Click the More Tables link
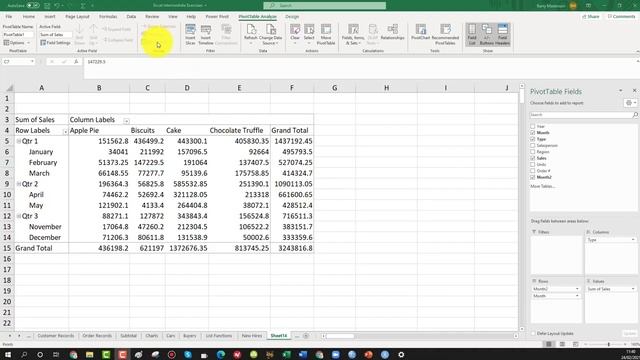This screenshot has width=640, height=360. pyautogui.click(x=542, y=186)
